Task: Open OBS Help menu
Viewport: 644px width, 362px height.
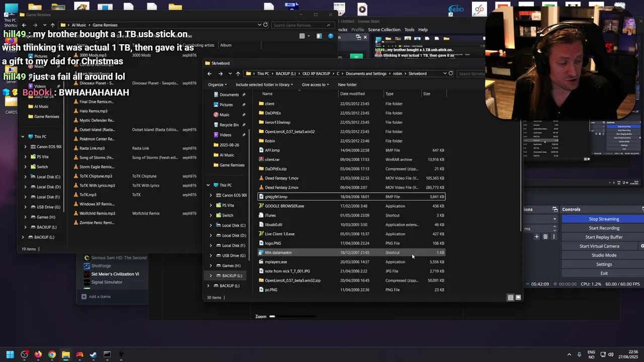Action: 423,30
